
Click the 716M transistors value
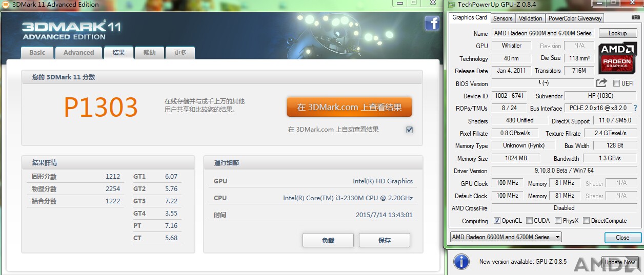tap(579, 71)
